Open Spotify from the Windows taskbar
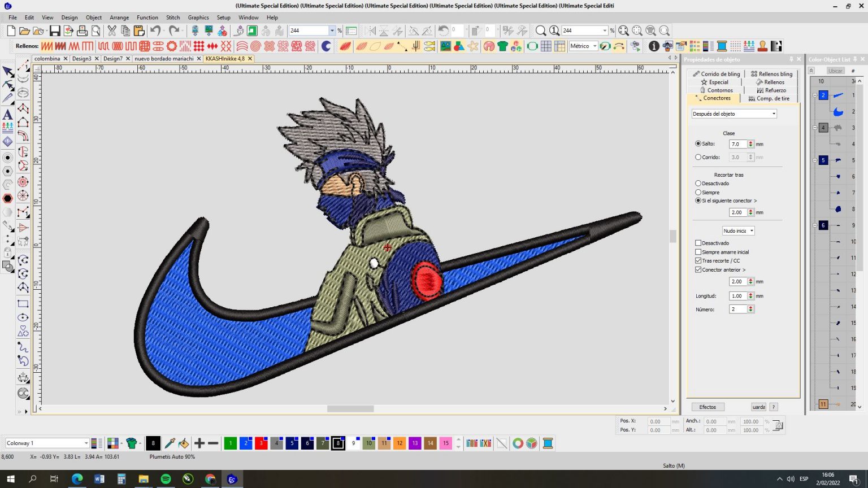Screen dimensions: 868x488 coord(166,479)
